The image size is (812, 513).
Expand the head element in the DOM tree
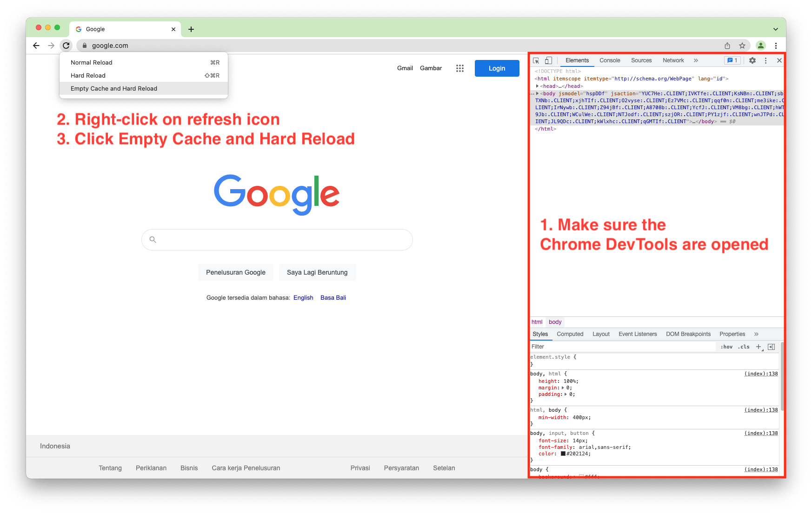[538, 86]
